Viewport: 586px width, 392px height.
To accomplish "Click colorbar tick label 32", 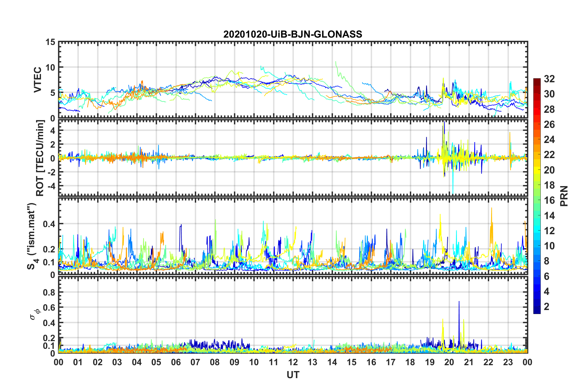I will [549, 79].
